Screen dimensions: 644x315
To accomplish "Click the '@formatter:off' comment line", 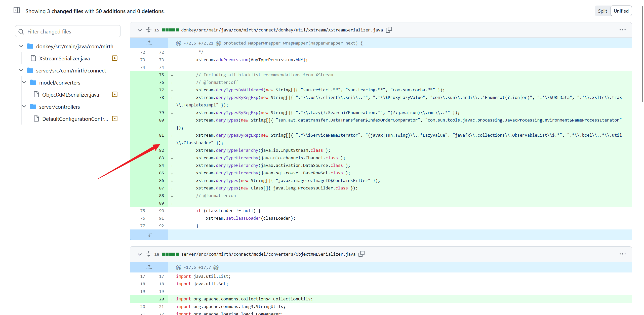I will tap(217, 83).
